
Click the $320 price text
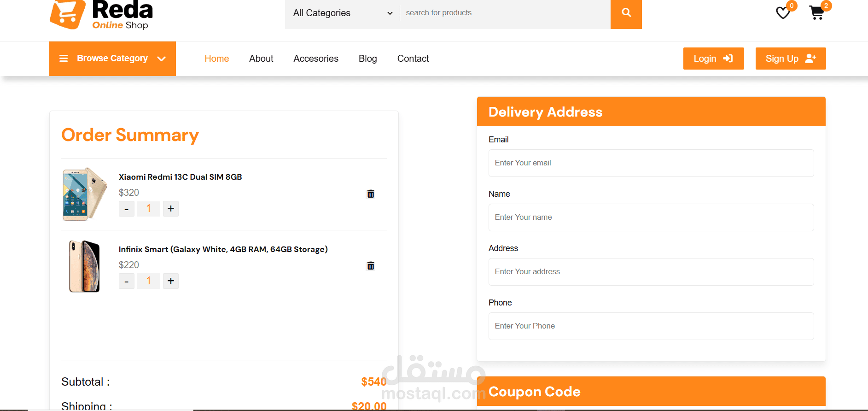tap(129, 193)
